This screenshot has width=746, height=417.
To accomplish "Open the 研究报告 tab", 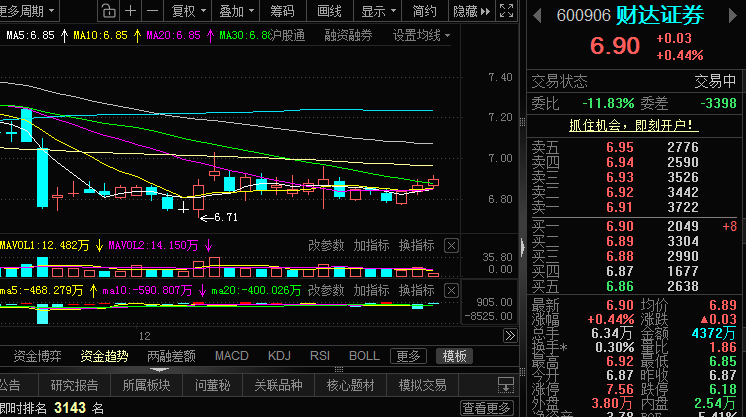I will click(x=74, y=385).
